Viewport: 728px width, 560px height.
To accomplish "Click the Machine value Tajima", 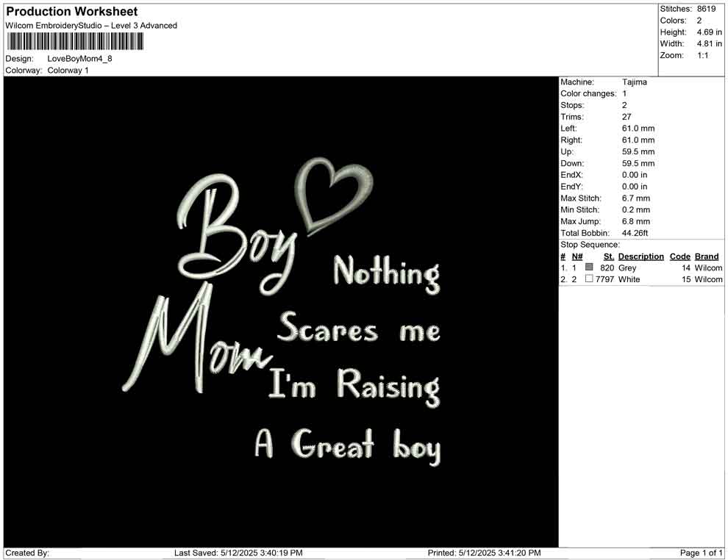I will (x=634, y=82).
